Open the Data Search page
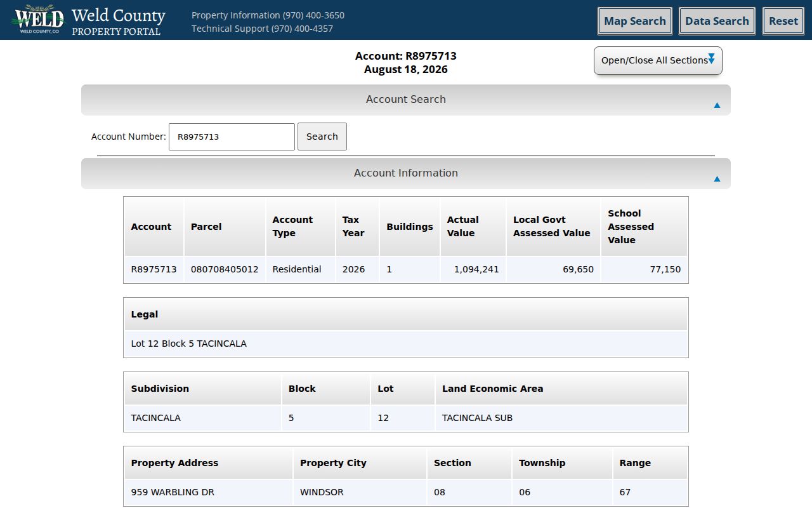Image resolution: width=812 pixels, height=508 pixels. pyautogui.click(x=717, y=21)
